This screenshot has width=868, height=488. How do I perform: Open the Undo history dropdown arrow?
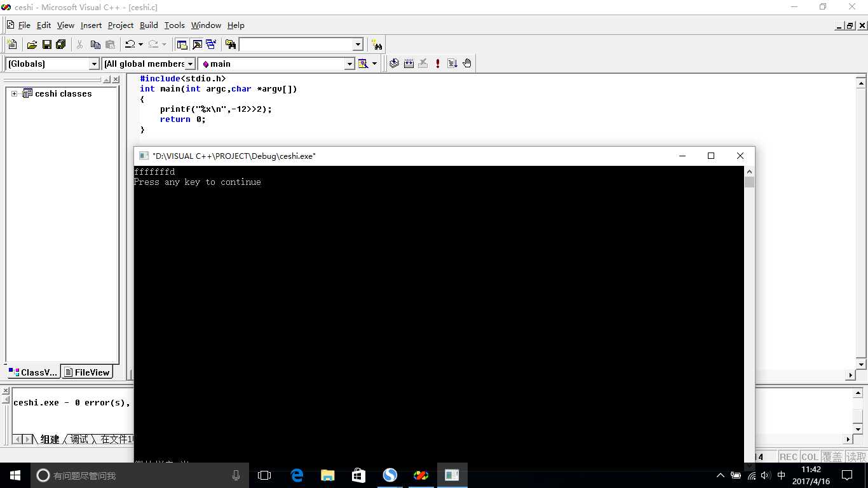point(140,44)
